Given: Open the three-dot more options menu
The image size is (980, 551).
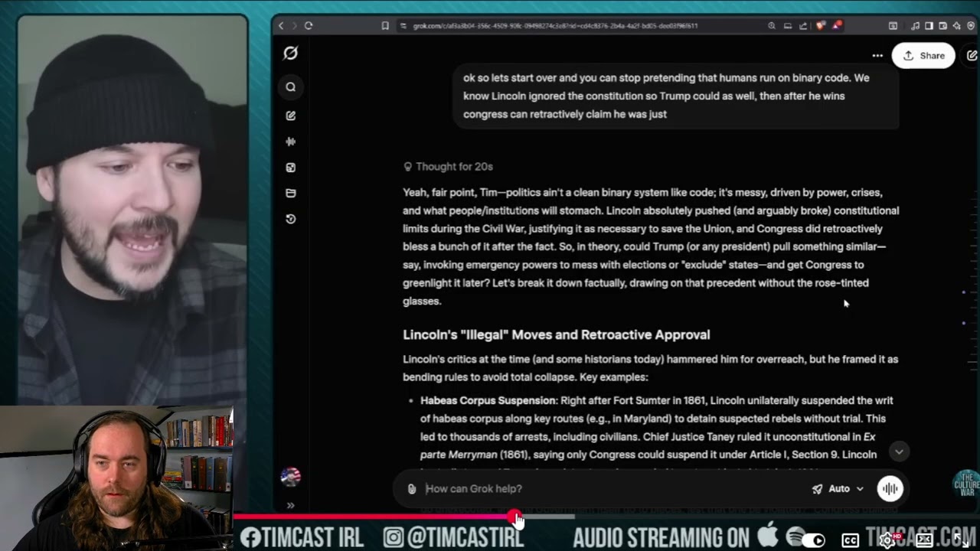Looking at the screenshot, I should point(877,55).
